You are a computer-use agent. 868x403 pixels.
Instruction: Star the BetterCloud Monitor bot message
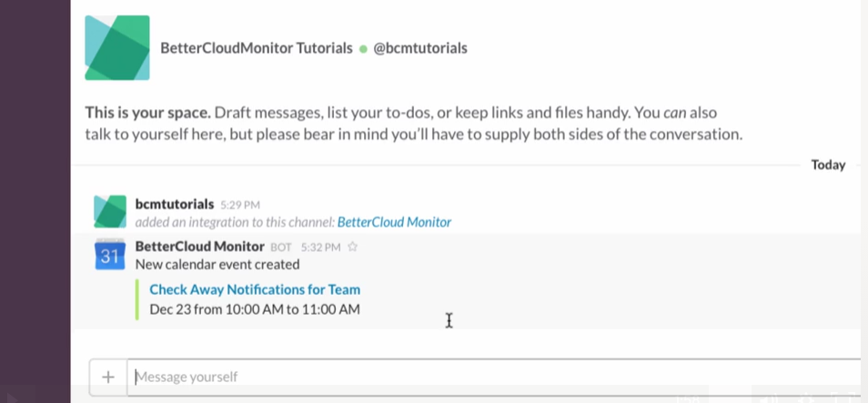coord(353,247)
